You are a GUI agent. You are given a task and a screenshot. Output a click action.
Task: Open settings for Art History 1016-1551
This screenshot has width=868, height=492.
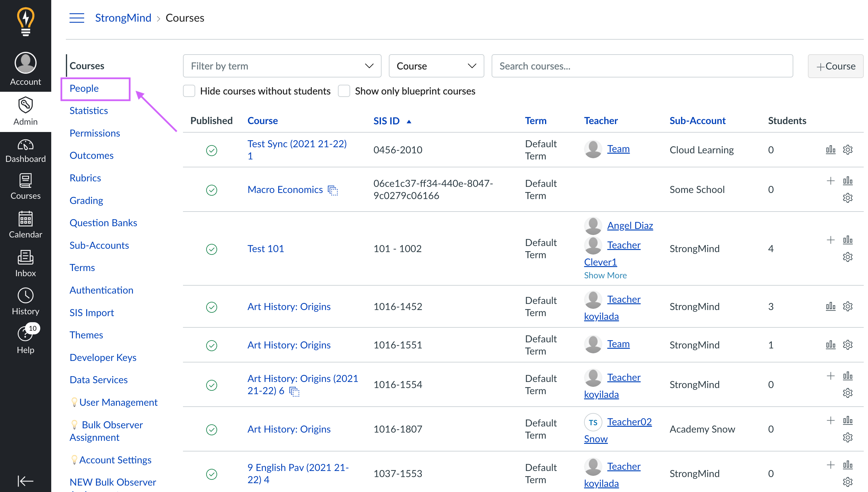click(848, 345)
